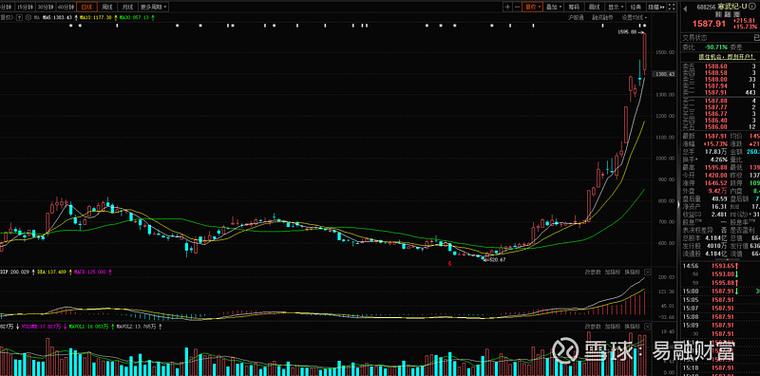Open the 叠加 overlay dropdown
This screenshot has height=376, width=760.
554,7
